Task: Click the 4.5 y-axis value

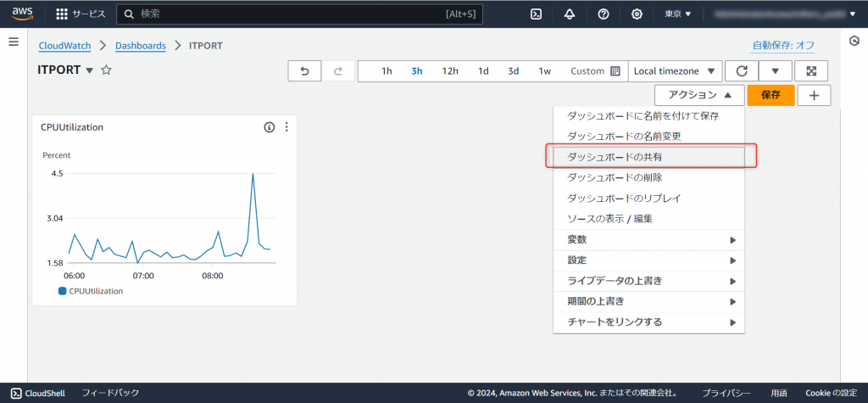Action: point(57,173)
